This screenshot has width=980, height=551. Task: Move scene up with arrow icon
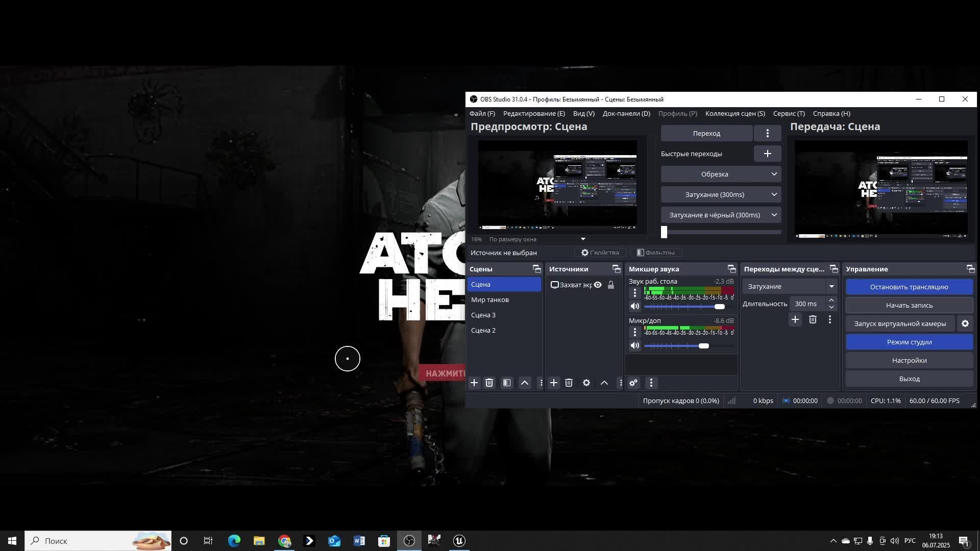click(x=524, y=383)
